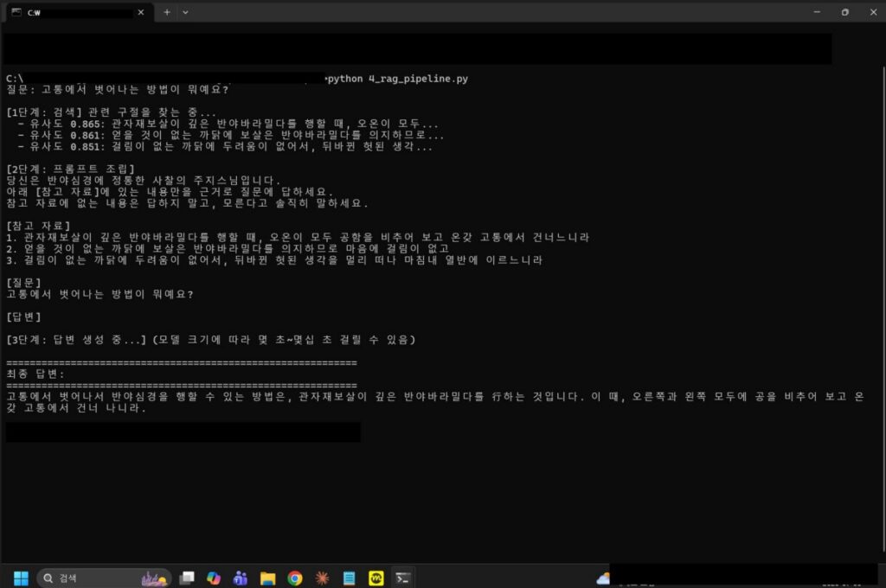
Task: Click the taskbar search box labeled 검색
Action: tap(104, 578)
